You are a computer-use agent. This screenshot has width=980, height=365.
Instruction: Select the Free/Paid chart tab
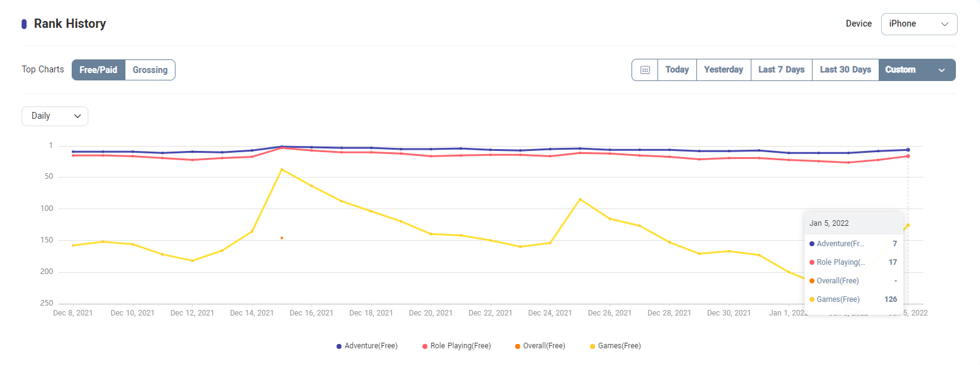coord(98,70)
